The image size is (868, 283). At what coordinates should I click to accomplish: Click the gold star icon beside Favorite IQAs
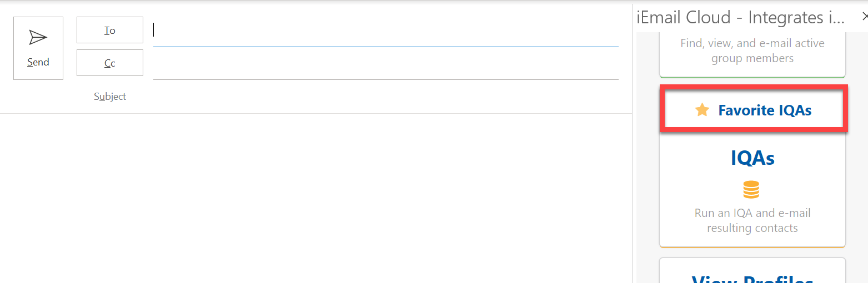[703, 110]
